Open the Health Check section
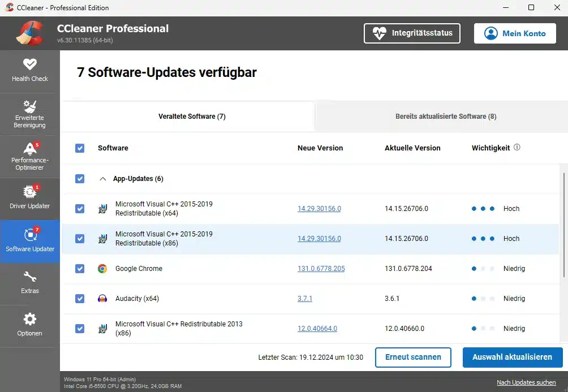The image size is (568, 392). (x=30, y=71)
